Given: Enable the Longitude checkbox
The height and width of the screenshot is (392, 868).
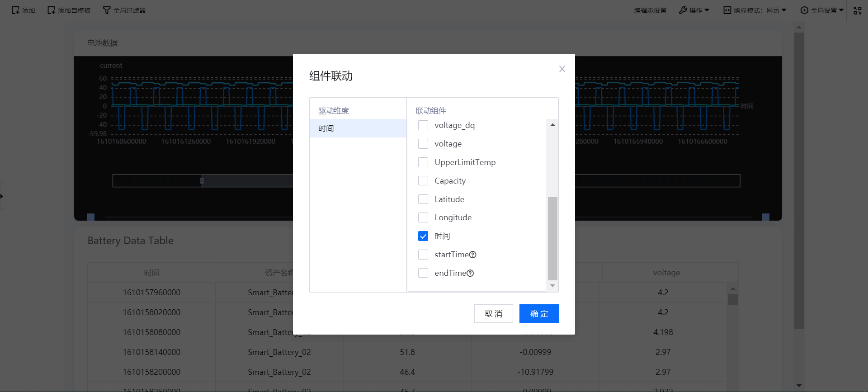Looking at the screenshot, I should point(423,217).
